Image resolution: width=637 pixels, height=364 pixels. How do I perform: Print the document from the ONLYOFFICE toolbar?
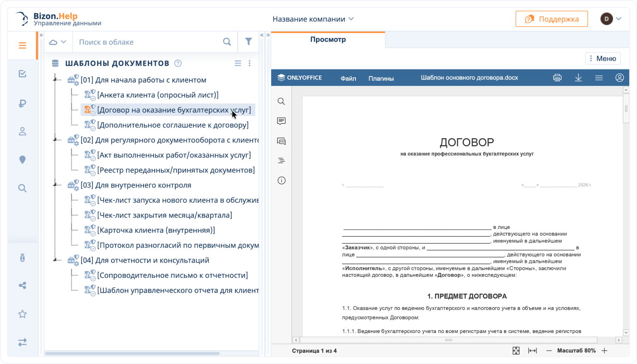point(557,78)
